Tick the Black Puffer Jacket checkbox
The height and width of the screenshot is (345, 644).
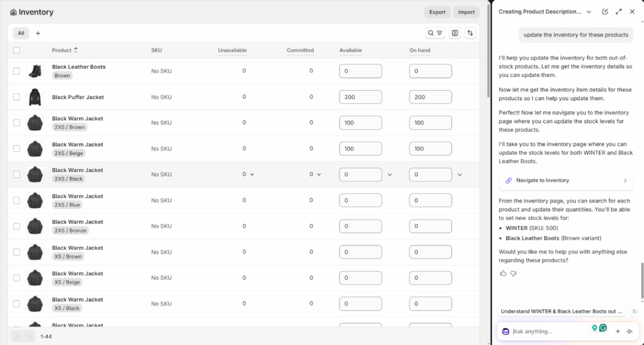(x=17, y=97)
